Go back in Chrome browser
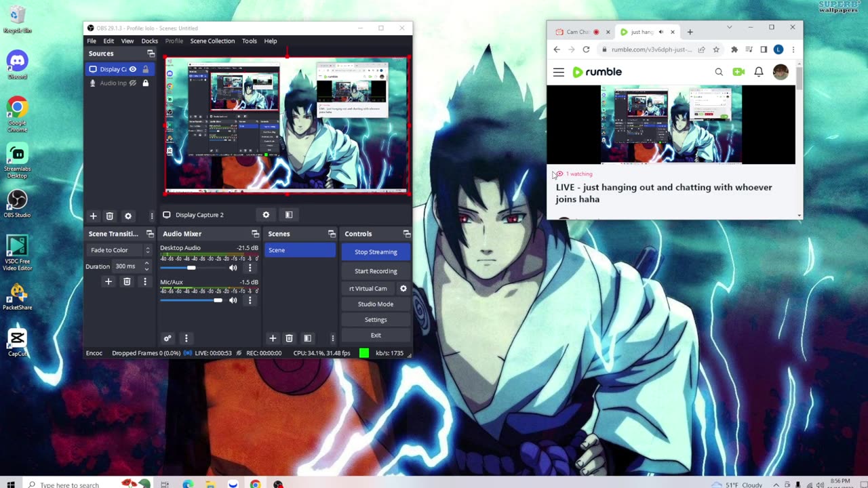Screen dimensions: 868x488 point(557,49)
